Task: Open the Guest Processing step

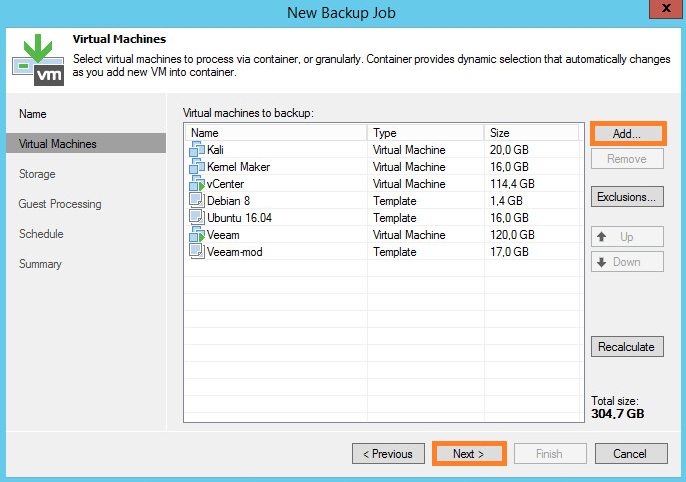Action: (60, 204)
